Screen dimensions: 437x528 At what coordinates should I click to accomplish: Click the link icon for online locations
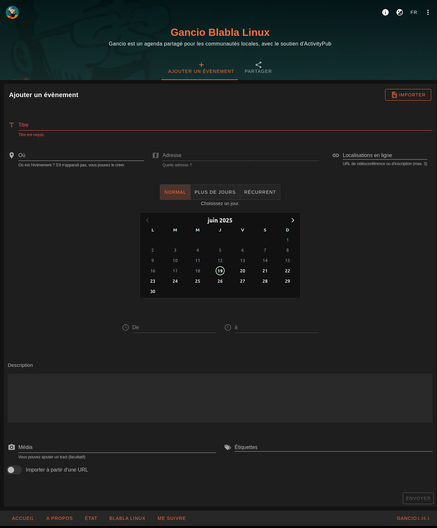click(x=336, y=155)
